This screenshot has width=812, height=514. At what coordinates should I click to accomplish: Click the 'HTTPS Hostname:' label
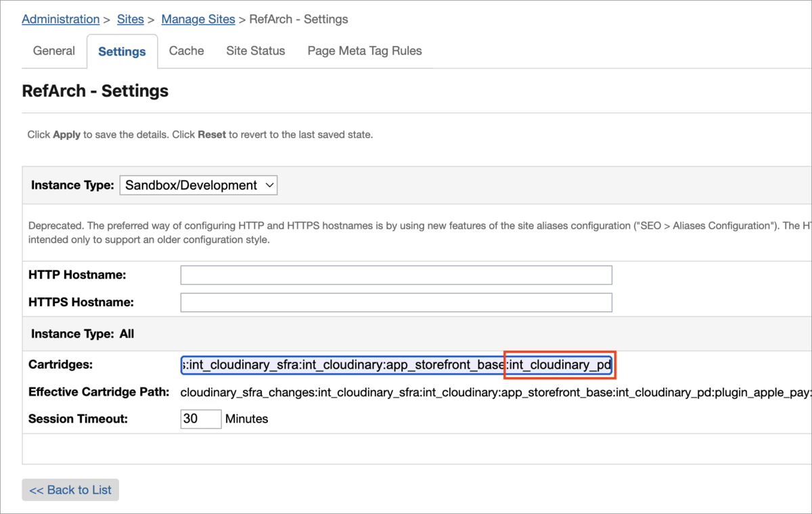81,302
